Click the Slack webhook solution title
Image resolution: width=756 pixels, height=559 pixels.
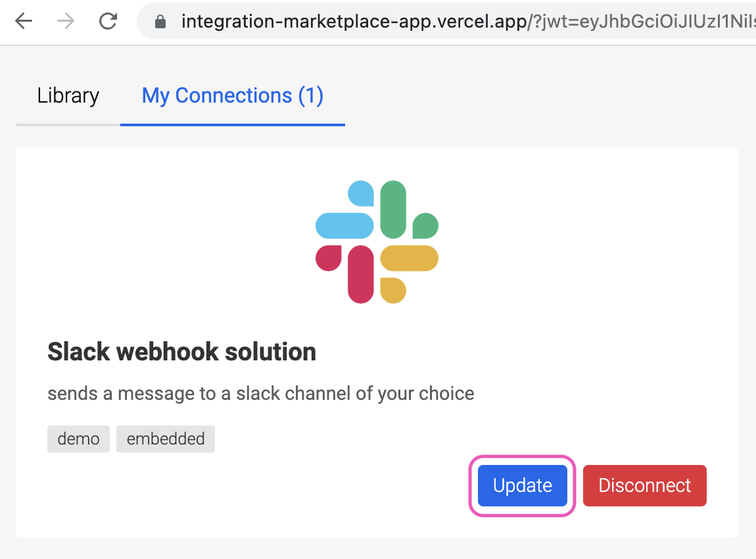(181, 351)
